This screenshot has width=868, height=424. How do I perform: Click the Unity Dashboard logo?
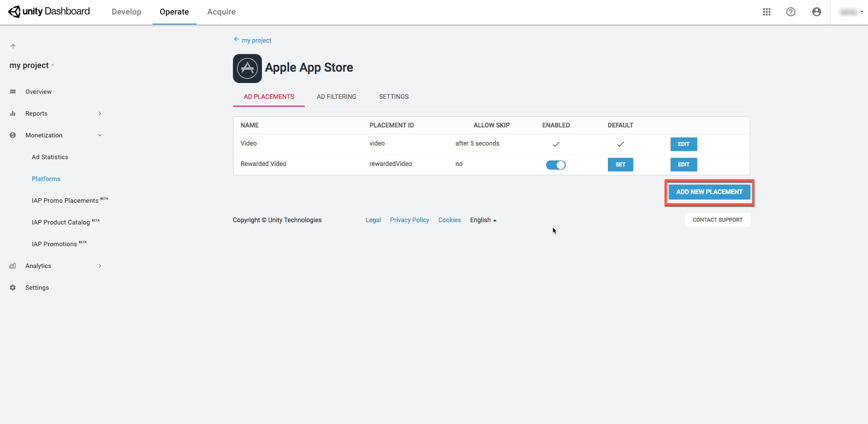point(49,11)
